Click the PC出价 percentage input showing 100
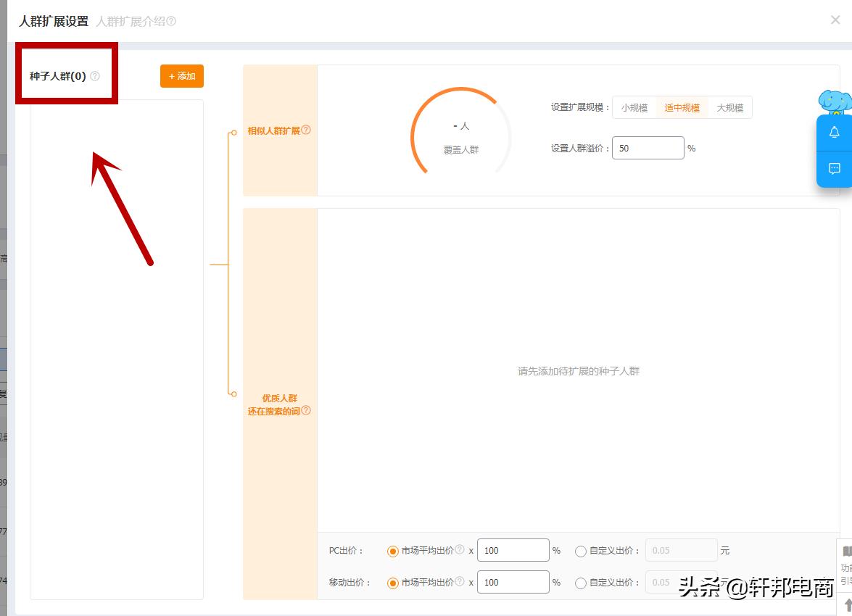852x616 pixels. (x=513, y=550)
